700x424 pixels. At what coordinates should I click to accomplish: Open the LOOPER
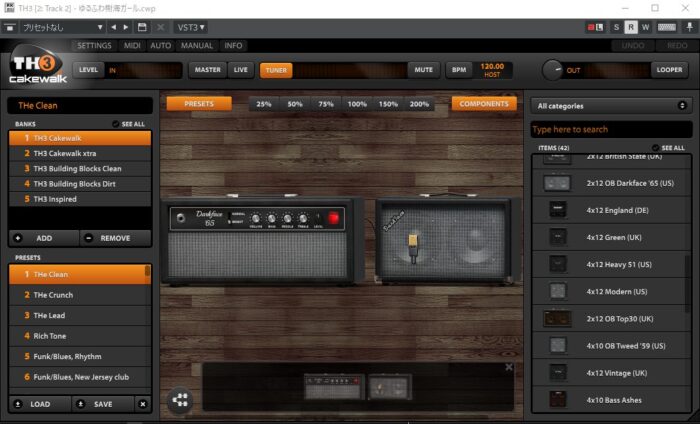point(669,70)
